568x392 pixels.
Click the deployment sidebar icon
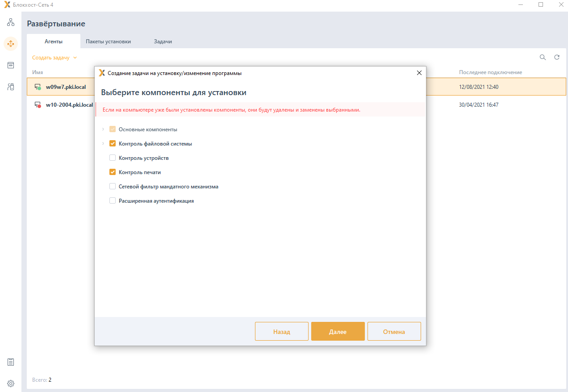(11, 43)
